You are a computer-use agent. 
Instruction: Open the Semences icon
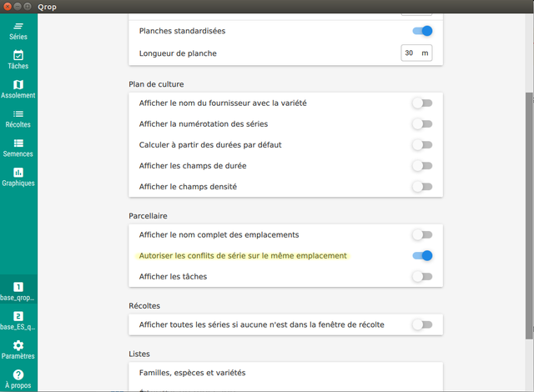click(x=18, y=143)
